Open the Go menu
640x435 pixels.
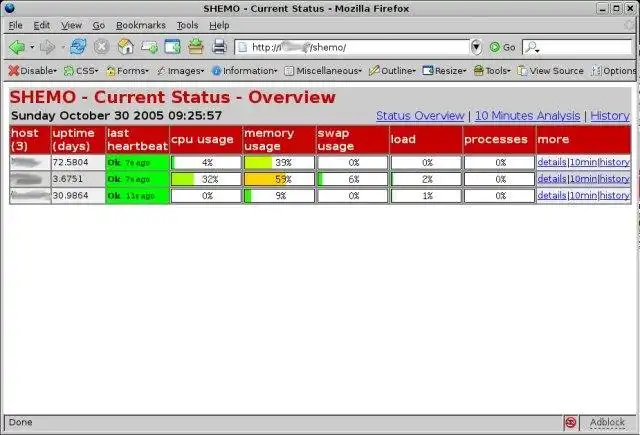[98, 25]
